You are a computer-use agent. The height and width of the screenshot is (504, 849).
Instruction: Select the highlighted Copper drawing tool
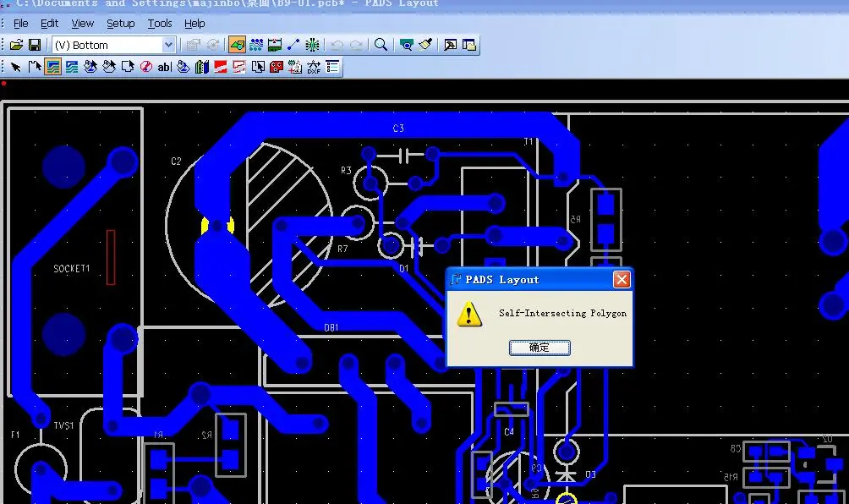pos(53,67)
